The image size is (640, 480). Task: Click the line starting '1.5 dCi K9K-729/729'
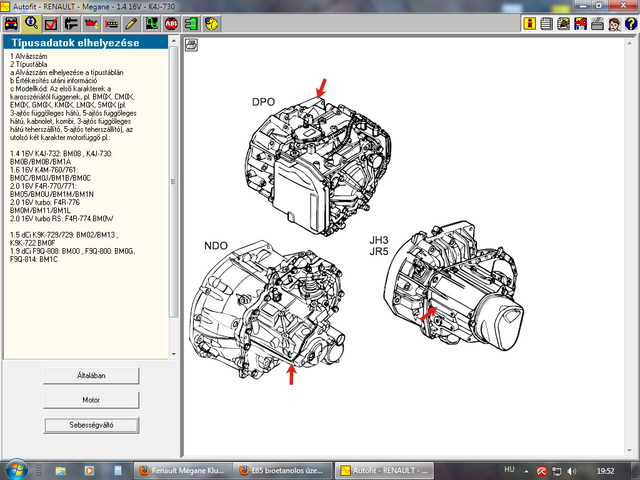tap(64, 235)
